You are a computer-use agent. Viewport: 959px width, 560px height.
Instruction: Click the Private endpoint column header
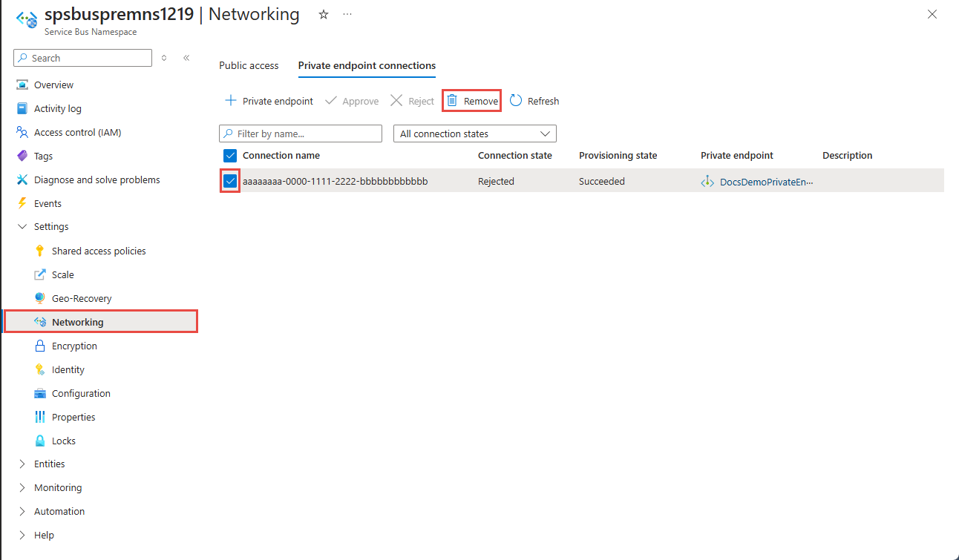(x=737, y=155)
